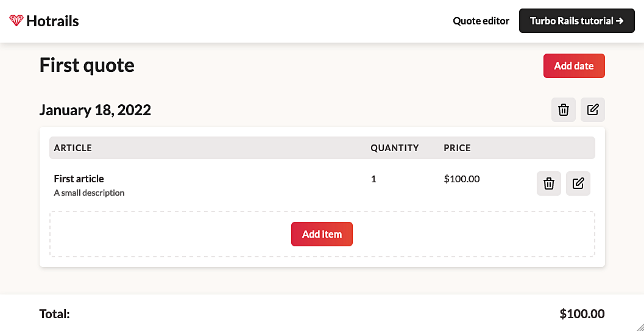Delete the First article line item

[x=549, y=183]
